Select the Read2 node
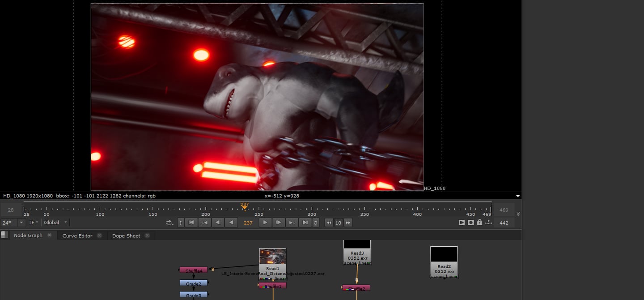 pos(444,262)
